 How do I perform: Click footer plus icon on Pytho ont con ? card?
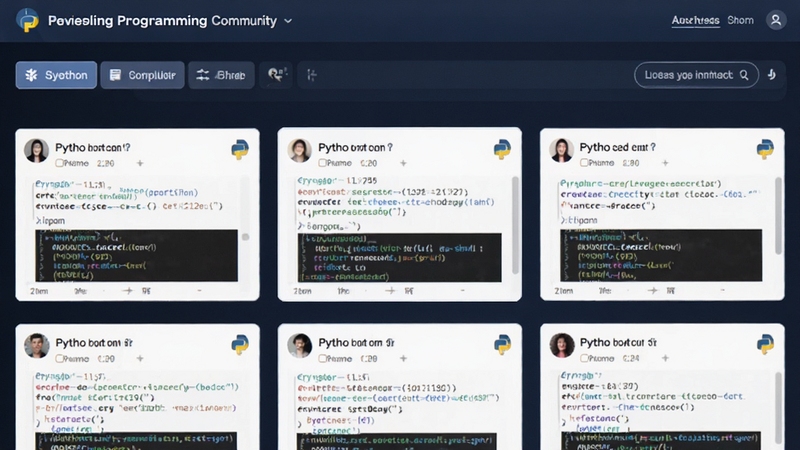[390, 291]
